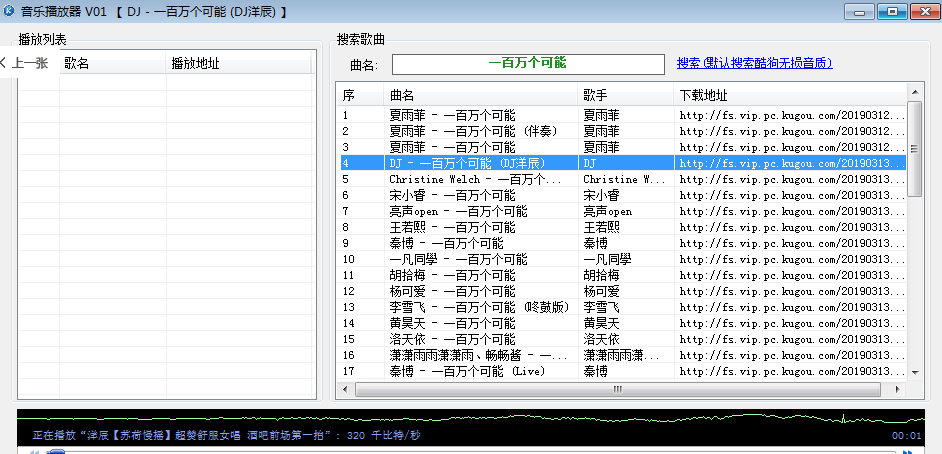942x454 pixels.
Task: Select 秦博 - 一百万个可能 in row 9
Action: pos(446,243)
